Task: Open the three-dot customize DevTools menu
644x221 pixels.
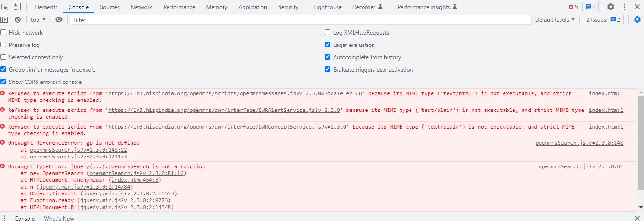Action: tap(624, 7)
